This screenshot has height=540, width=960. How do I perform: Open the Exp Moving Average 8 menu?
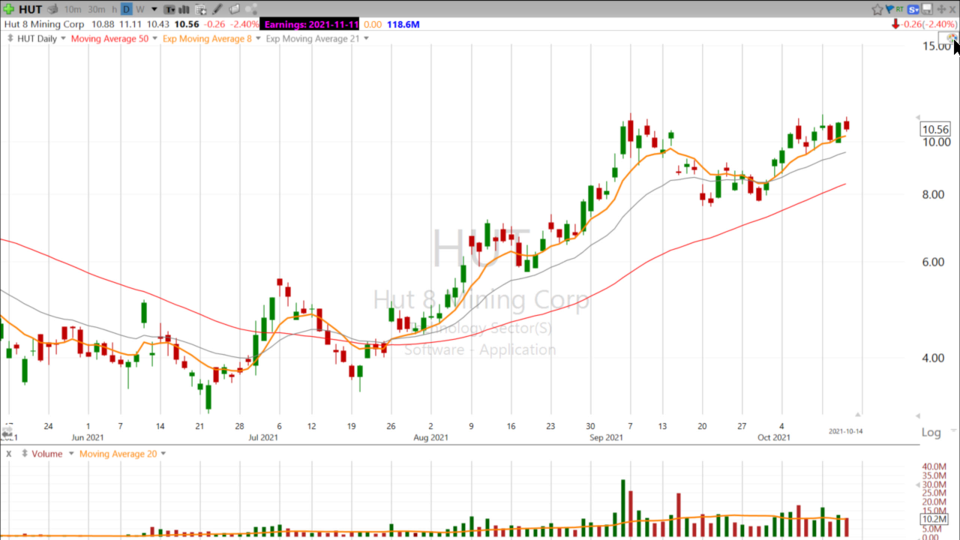(x=258, y=38)
